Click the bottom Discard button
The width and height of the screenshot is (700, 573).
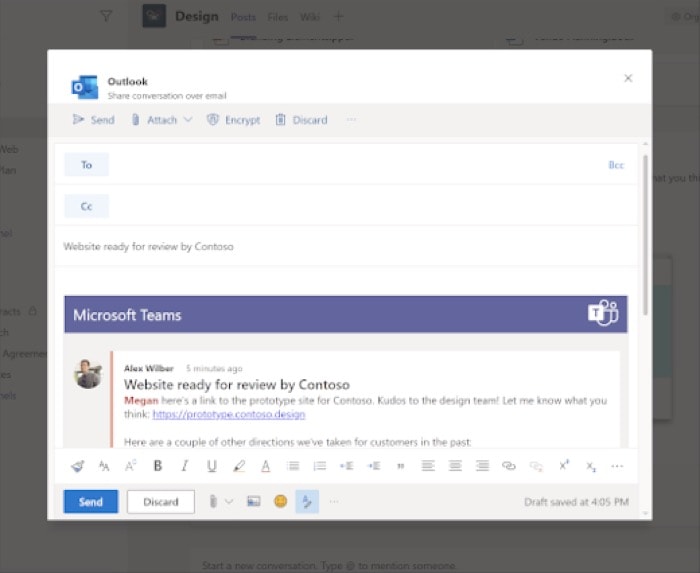point(161,502)
